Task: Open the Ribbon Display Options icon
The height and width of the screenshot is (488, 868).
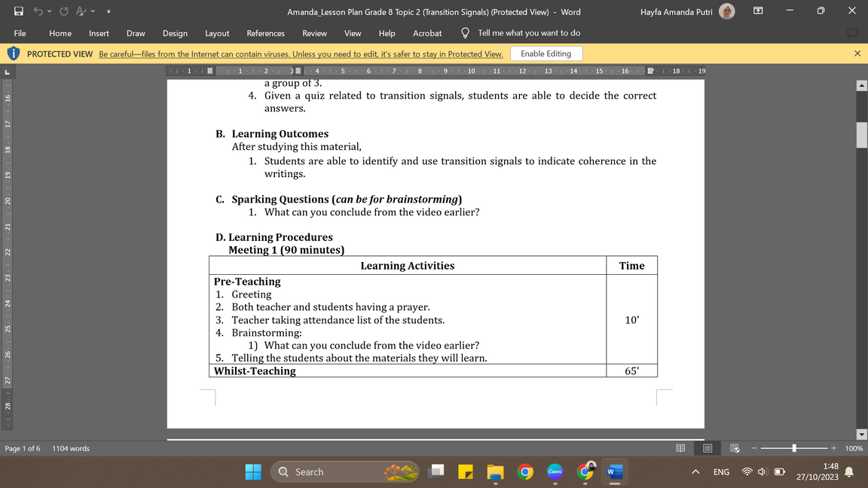Action: [758, 11]
